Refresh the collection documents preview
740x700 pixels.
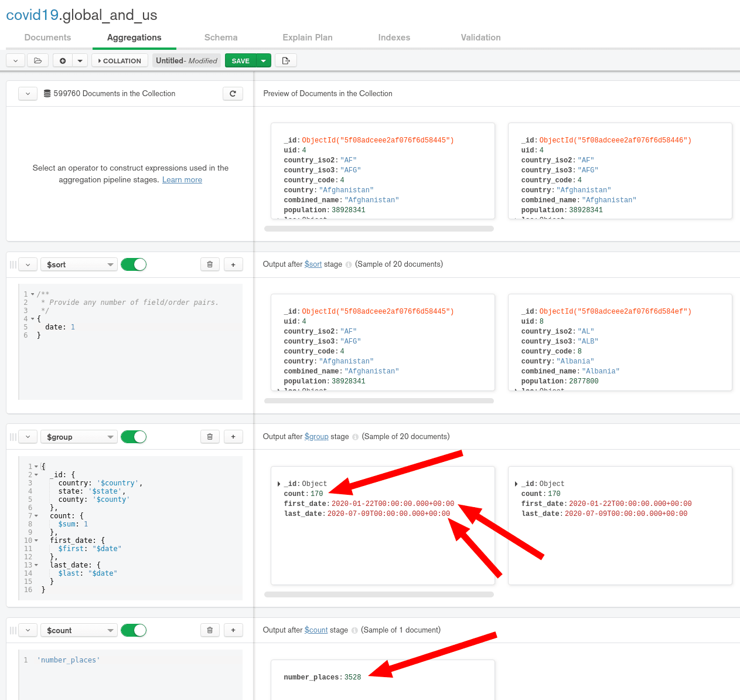pyautogui.click(x=233, y=94)
